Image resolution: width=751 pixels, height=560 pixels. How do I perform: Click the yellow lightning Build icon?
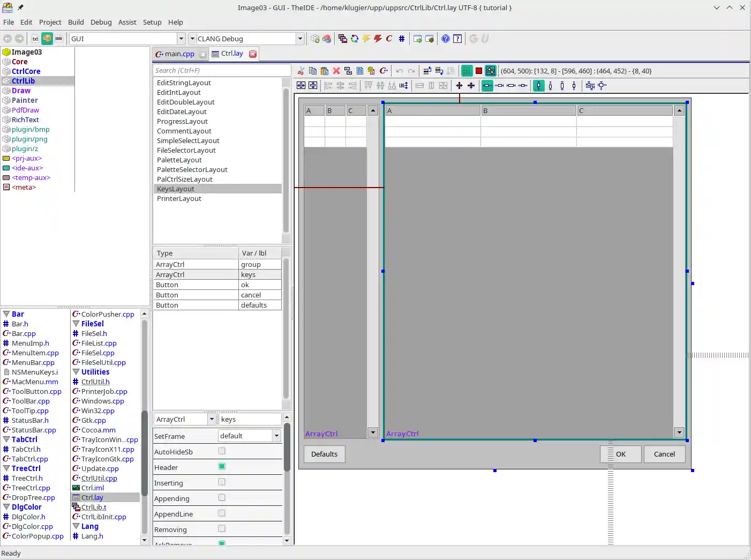point(366,39)
